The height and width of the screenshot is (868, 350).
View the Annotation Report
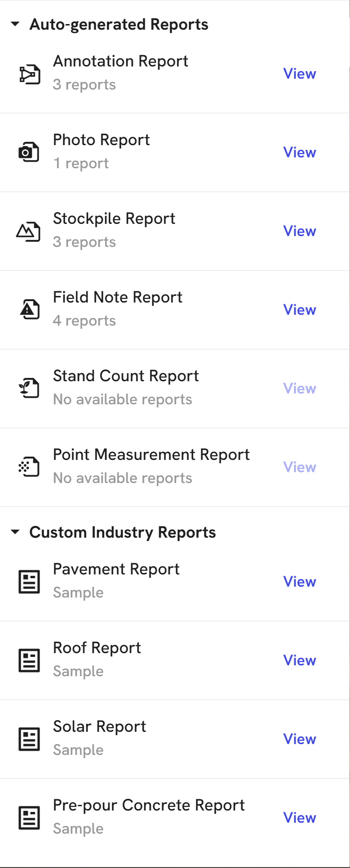[300, 74]
